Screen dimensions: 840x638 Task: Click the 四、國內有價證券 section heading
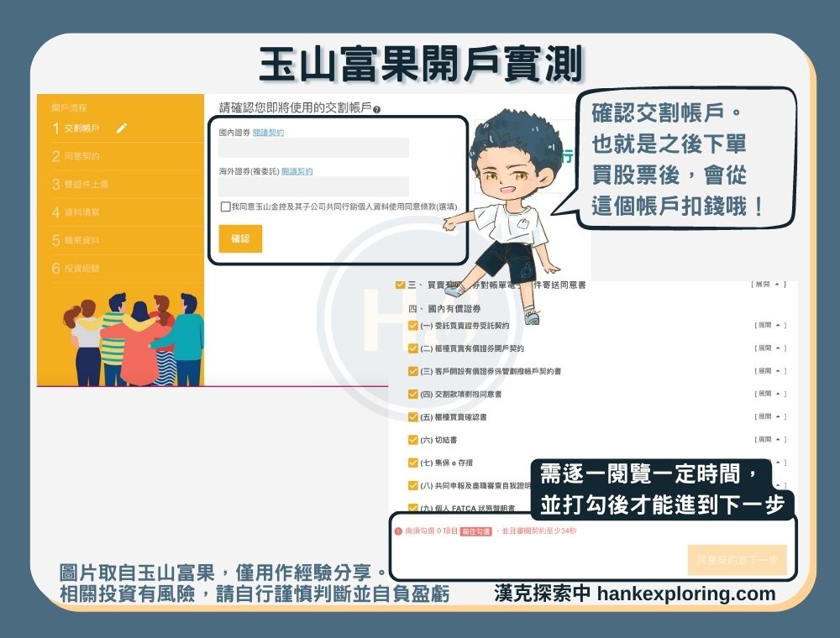tap(444, 309)
